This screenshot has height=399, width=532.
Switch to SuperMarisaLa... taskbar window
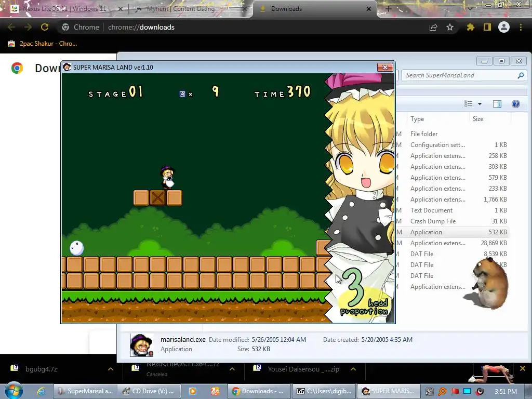[x=85, y=391]
